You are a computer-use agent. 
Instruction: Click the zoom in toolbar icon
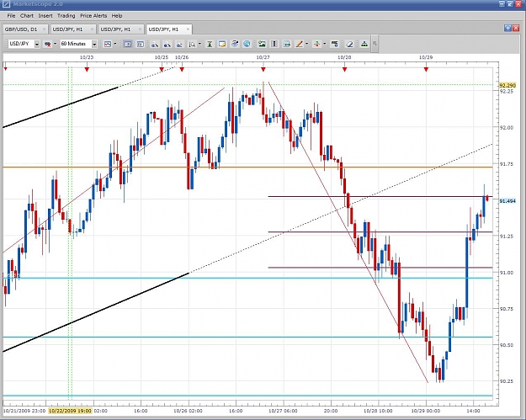(x=155, y=44)
